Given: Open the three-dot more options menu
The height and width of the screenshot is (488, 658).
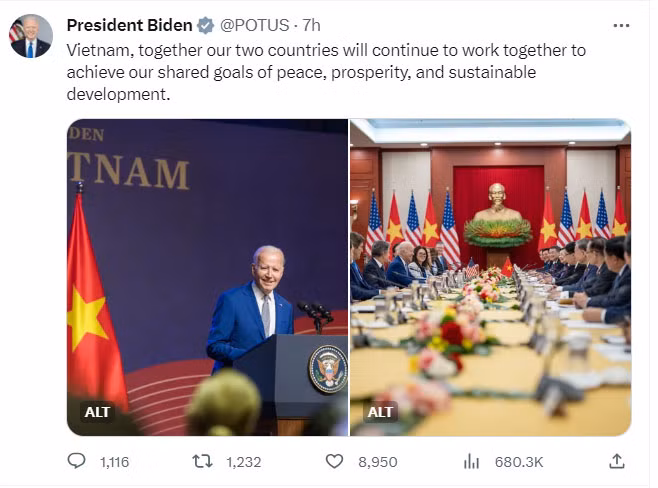Looking at the screenshot, I should point(621,26).
